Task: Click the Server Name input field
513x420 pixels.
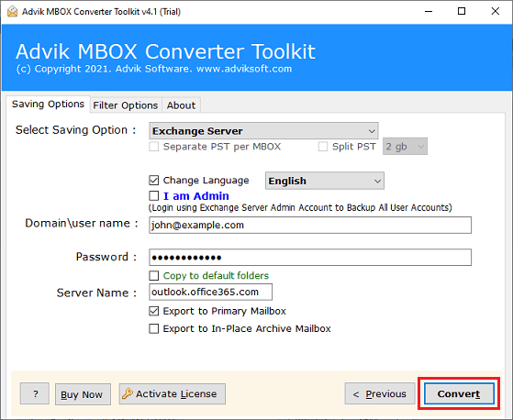Action: point(211,292)
